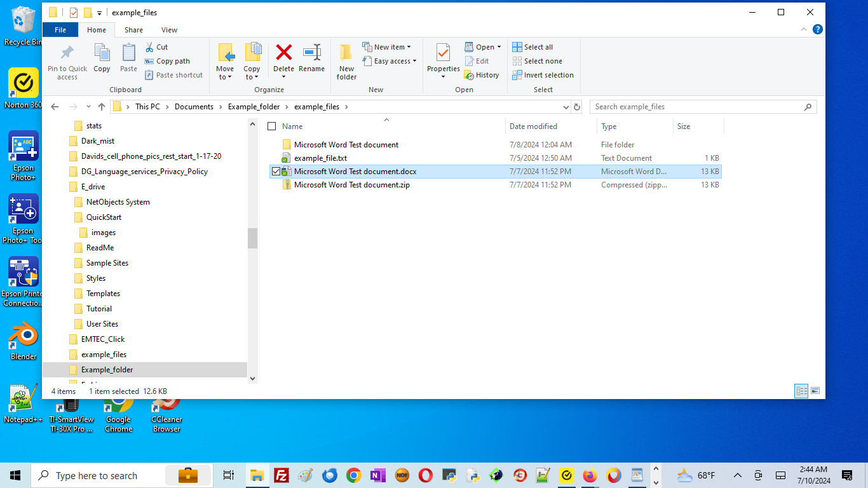The image size is (868, 488).
Task: Click the Properties icon in ribbon
Action: [x=443, y=53]
